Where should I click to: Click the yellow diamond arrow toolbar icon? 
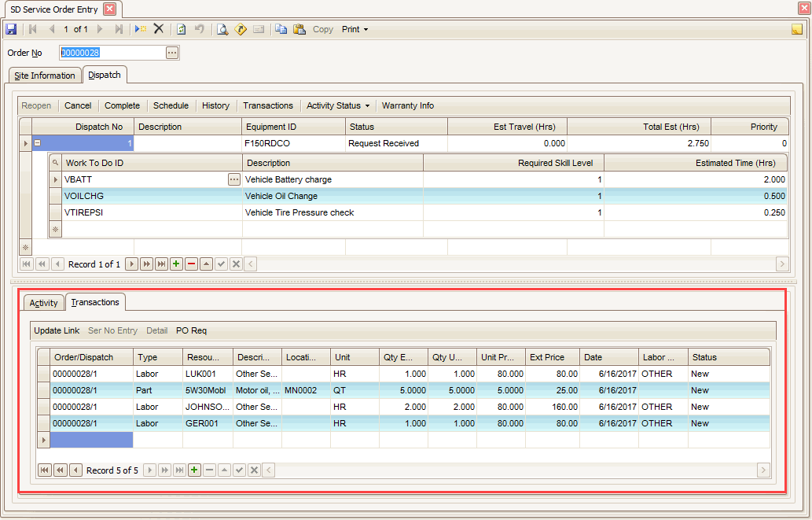point(241,29)
